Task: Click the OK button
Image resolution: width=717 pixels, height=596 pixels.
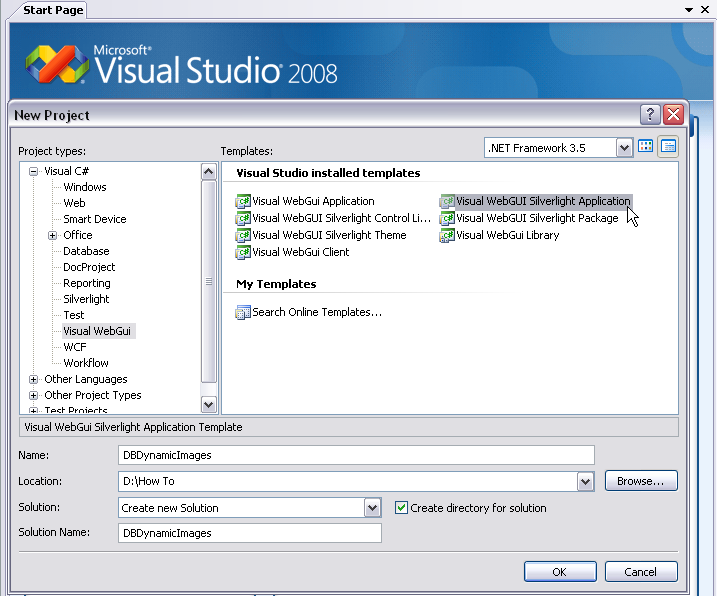Action: [560, 572]
